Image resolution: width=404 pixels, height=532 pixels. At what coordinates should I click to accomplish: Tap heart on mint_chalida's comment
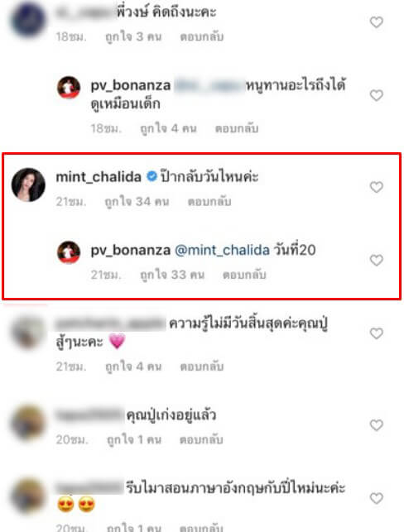(376, 187)
